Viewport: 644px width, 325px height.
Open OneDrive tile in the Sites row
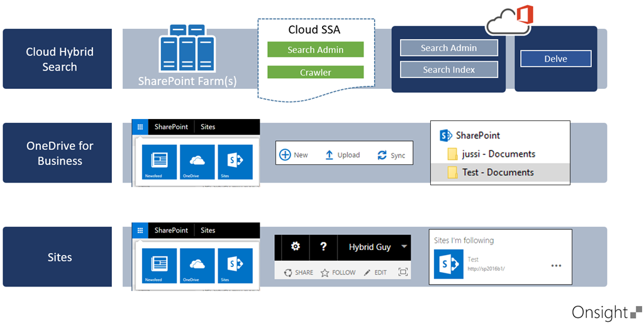click(197, 266)
